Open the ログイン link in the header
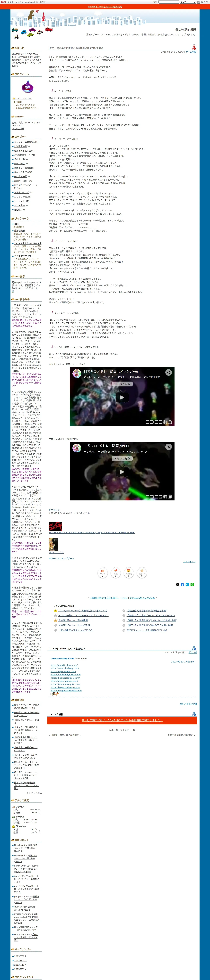 205,2
